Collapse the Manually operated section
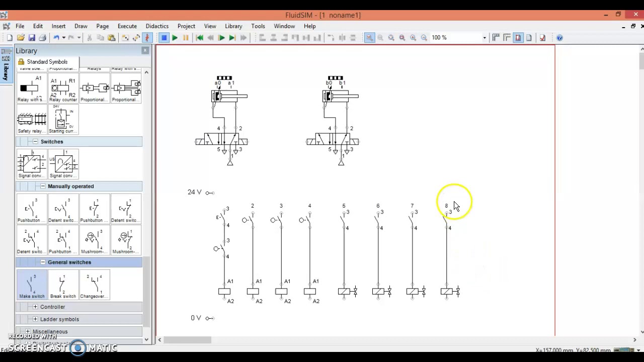The height and width of the screenshot is (362, 644). pyautogui.click(x=43, y=187)
